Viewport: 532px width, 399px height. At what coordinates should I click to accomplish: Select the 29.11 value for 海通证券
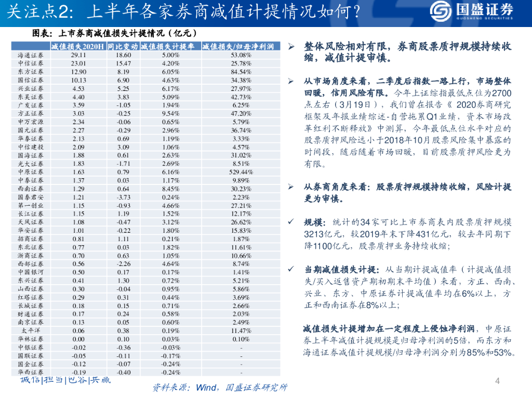pyautogui.click(x=78, y=55)
